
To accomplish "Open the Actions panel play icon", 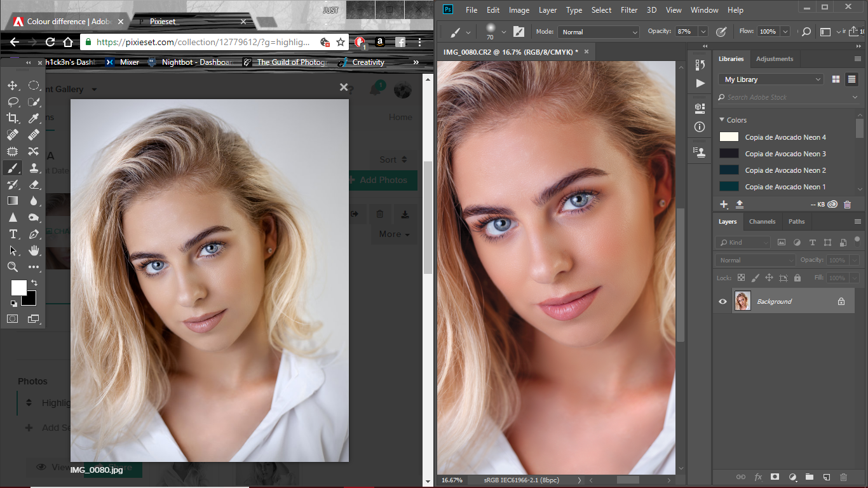I will click(700, 83).
